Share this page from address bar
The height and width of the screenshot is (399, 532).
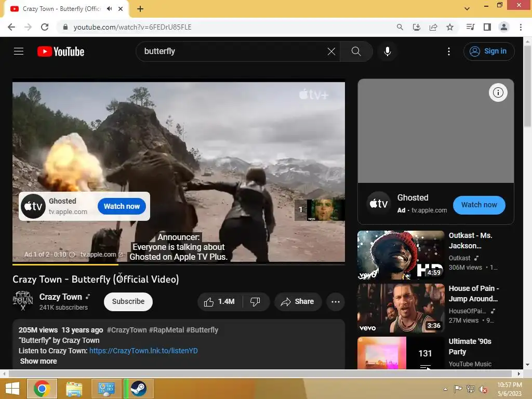[x=433, y=27]
